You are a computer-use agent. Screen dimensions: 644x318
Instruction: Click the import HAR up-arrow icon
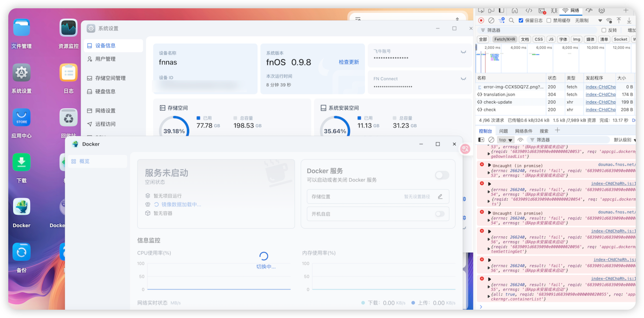click(619, 21)
